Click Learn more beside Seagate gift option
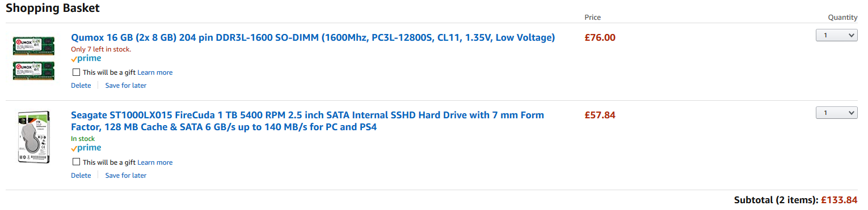 (x=155, y=162)
